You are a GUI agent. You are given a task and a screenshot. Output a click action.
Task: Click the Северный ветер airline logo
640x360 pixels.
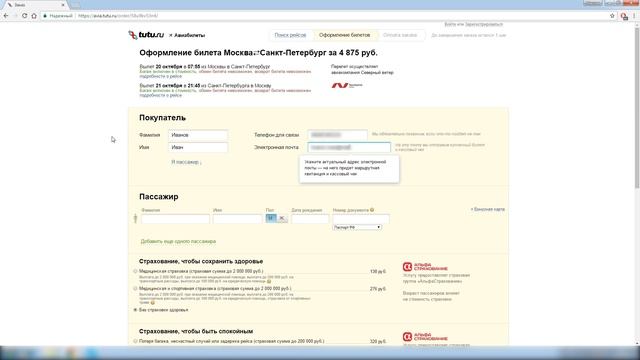tap(347, 85)
